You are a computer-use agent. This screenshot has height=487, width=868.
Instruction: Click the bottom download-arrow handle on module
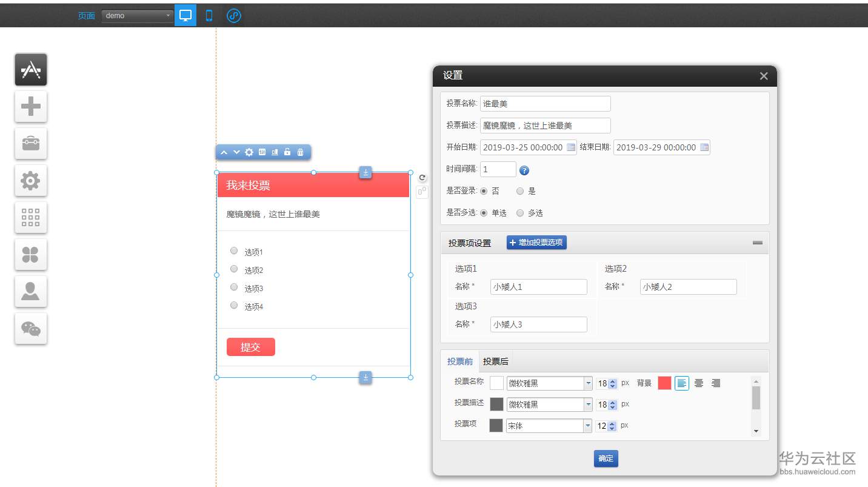[366, 377]
